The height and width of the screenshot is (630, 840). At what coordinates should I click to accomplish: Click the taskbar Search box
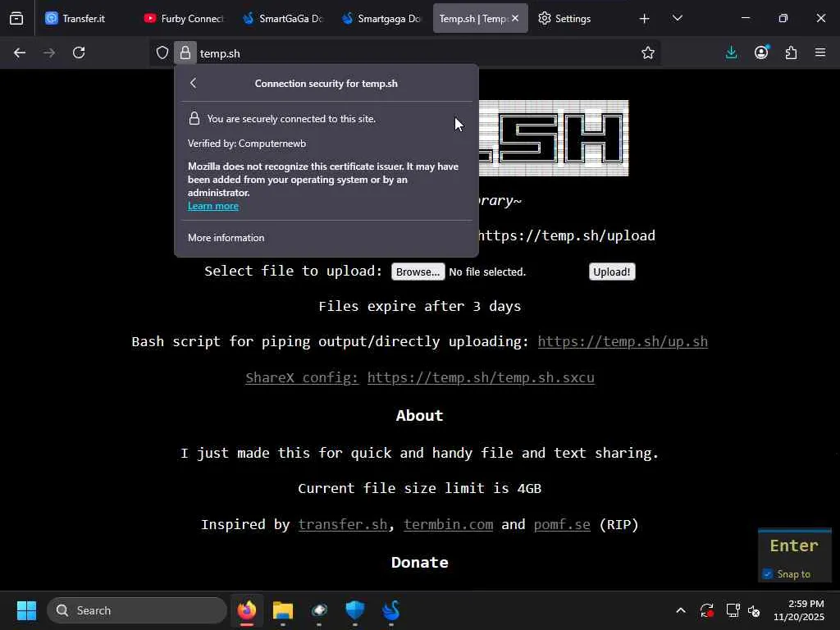[137, 610]
